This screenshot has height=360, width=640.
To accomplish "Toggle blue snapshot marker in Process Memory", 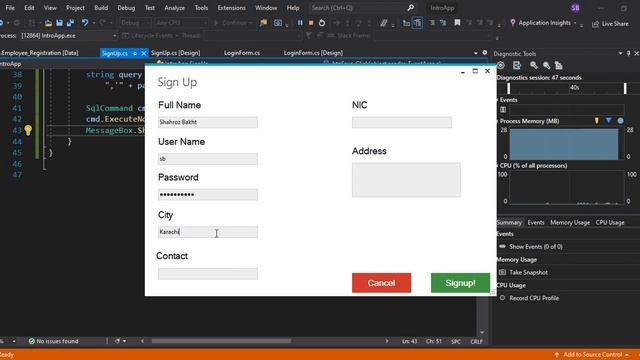I will point(609,121).
